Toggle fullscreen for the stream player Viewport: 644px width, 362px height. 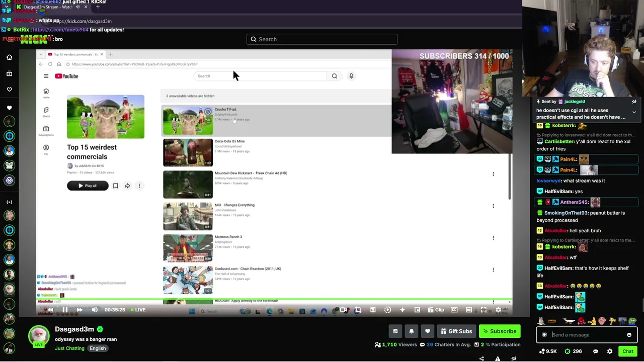click(x=484, y=310)
